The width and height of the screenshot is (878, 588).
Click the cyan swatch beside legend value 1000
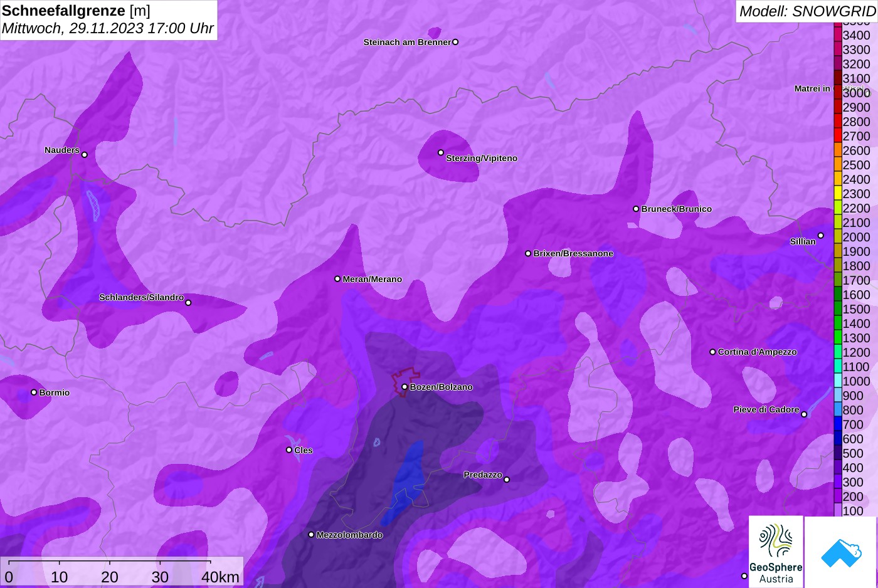(838, 381)
